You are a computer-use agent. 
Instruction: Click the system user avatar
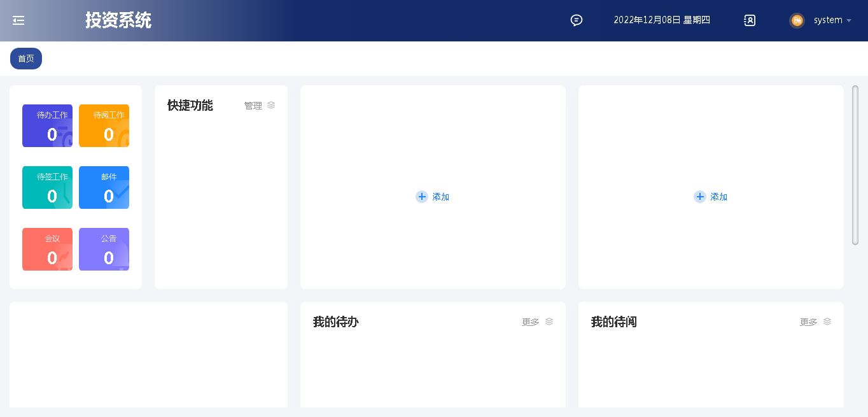(x=797, y=20)
